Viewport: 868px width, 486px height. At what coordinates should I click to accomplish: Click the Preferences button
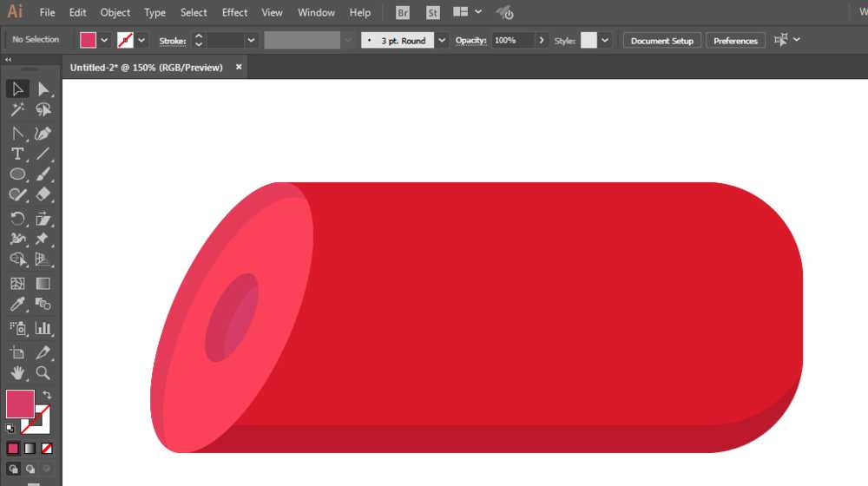735,41
